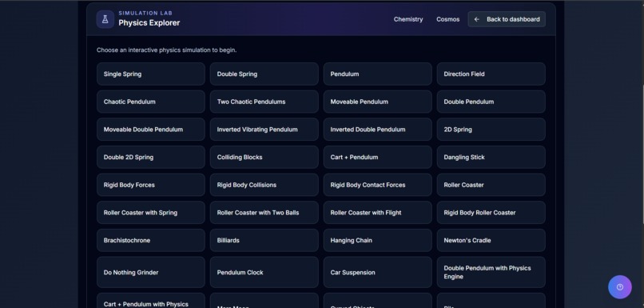This screenshot has width=644, height=308.
Task: Open Moveable Double Pendulum simulation
Action: click(x=151, y=130)
